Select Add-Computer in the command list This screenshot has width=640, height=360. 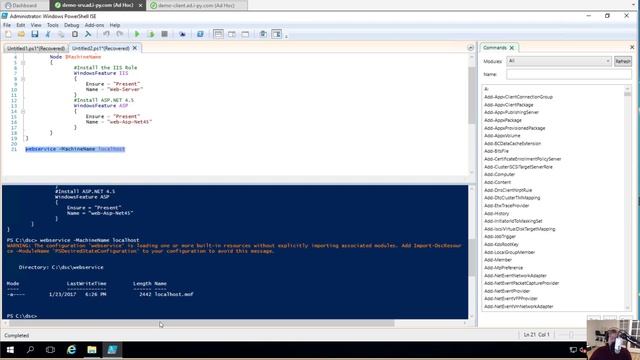click(499, 174)
